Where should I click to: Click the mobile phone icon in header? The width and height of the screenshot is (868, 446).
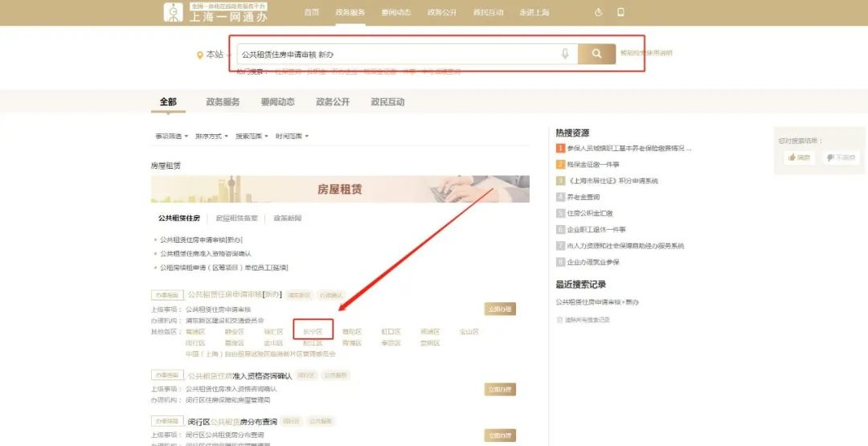click(620, 12)
